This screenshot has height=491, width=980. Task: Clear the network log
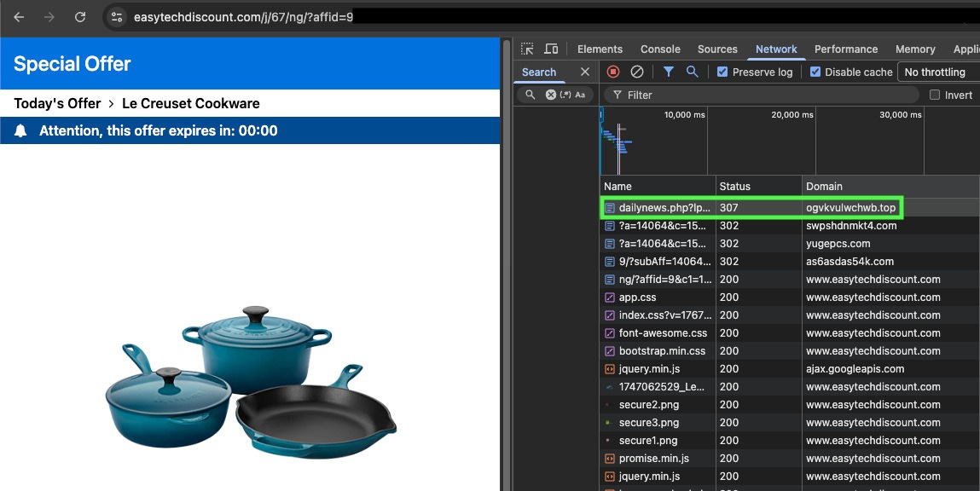(x=637, y=72)
